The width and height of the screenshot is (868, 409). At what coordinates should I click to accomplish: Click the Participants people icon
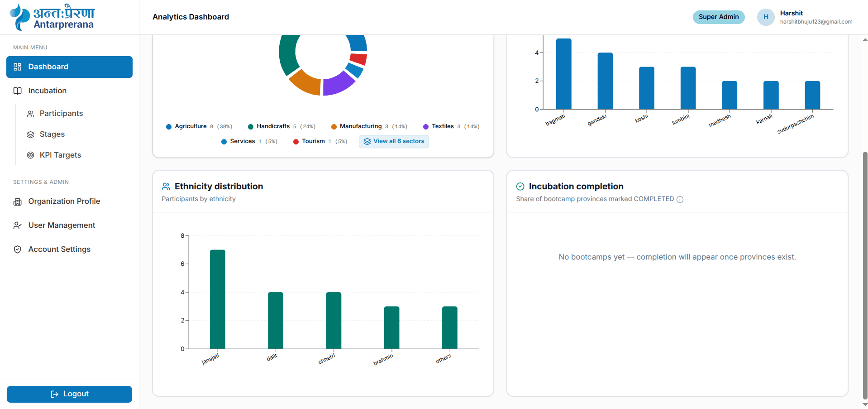(31, 114)
